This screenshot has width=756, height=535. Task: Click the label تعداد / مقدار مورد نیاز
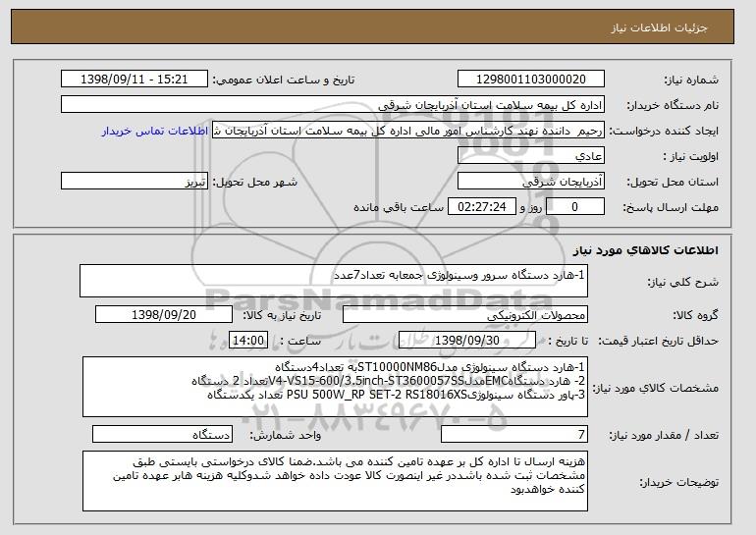(664, 435)
